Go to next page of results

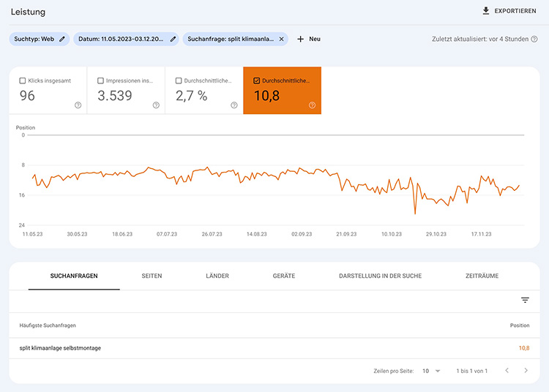[526, 371]
